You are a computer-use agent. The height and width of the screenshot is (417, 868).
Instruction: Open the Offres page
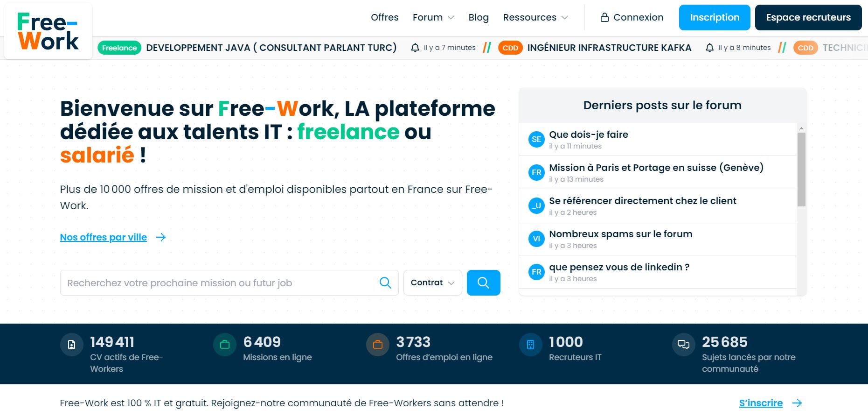tap(384, 17)
